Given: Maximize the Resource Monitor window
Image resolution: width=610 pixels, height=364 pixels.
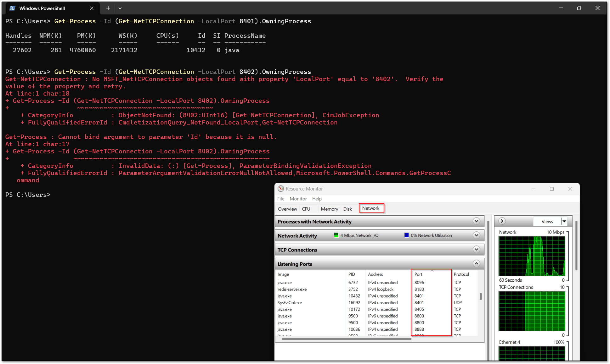Looking at the screenshot, I should pyautogui.click(x=551, y=189).
